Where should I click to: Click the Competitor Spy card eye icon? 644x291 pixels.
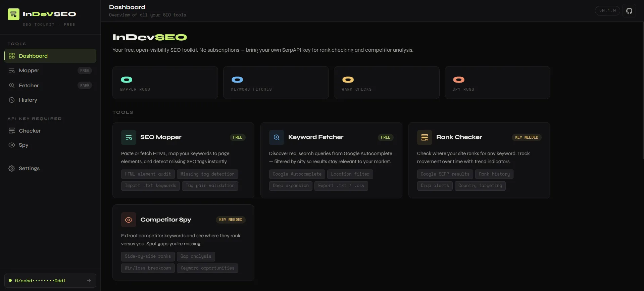click(129, 220)
